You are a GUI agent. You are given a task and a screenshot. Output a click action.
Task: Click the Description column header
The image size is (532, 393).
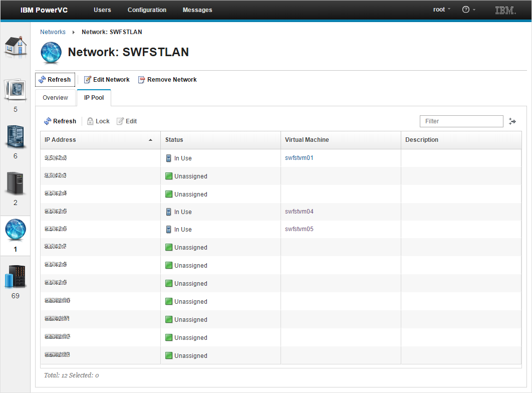click(x=461, y=140)
